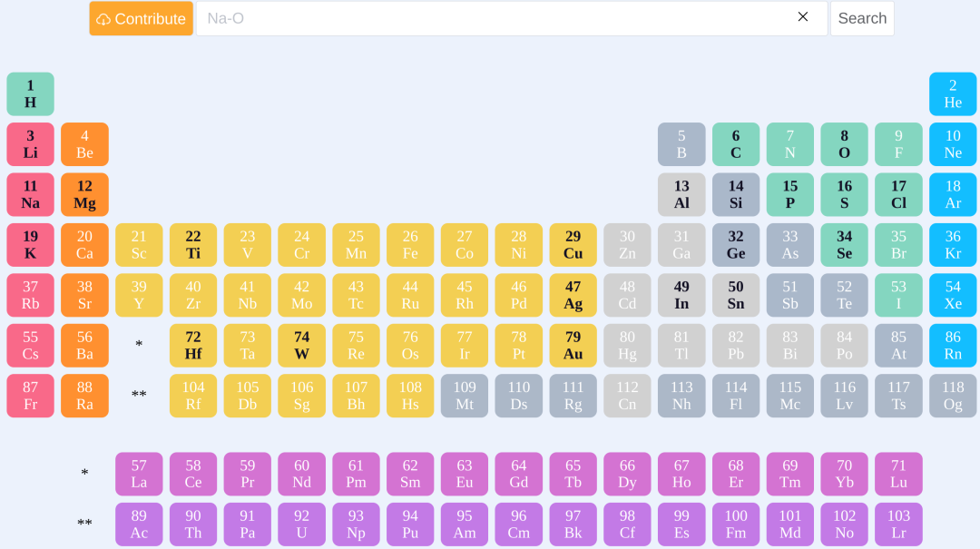
Task: Click the Contribute button
Action: pos(141,18)
